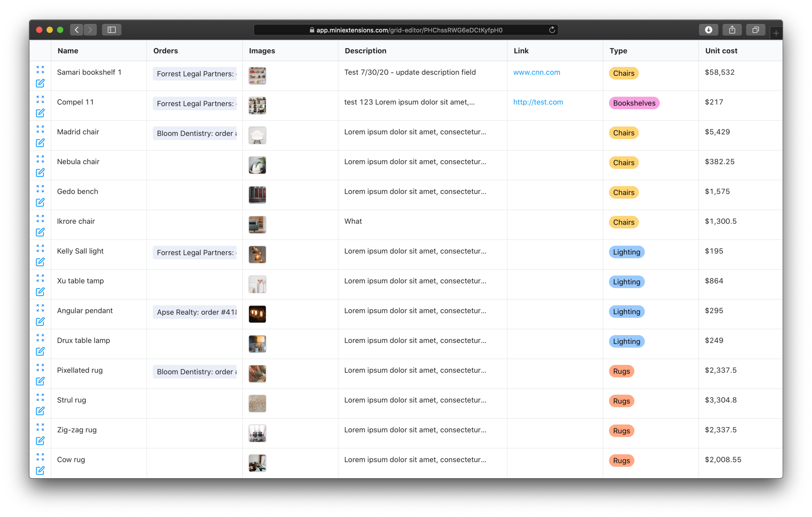This screenshot has height=517, width=812.
Task: Expand the Angular pendant record
Action: 40,308
